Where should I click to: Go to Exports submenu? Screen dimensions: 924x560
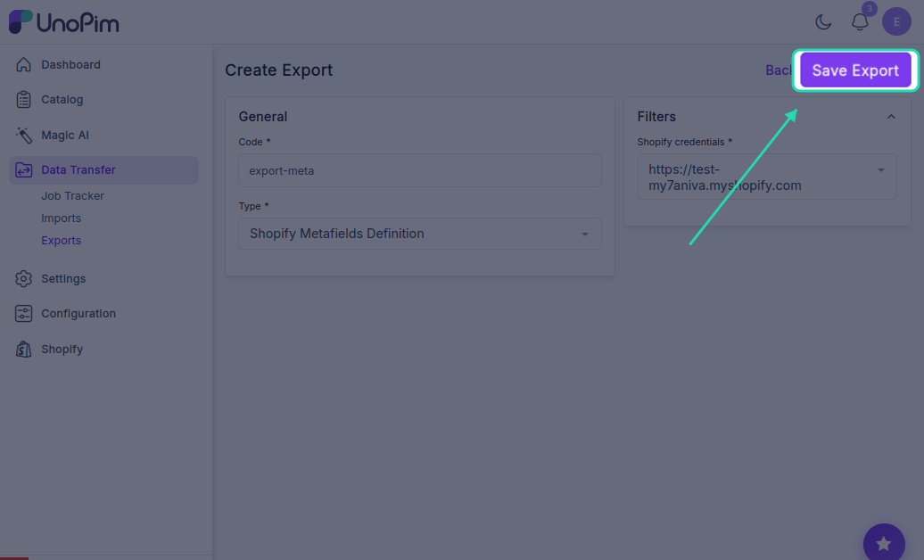point(62,241)
